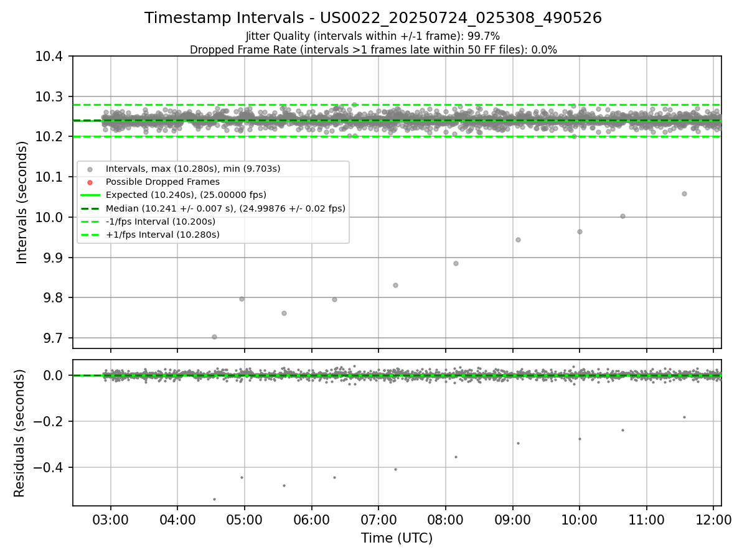Screen dimensions: 747x560
Task: Click the y-axis tick label '10.0'
Action: [50, 218]
